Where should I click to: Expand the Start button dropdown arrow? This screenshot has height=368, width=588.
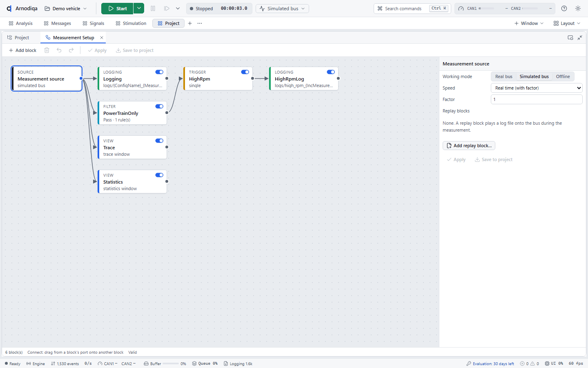139,8
